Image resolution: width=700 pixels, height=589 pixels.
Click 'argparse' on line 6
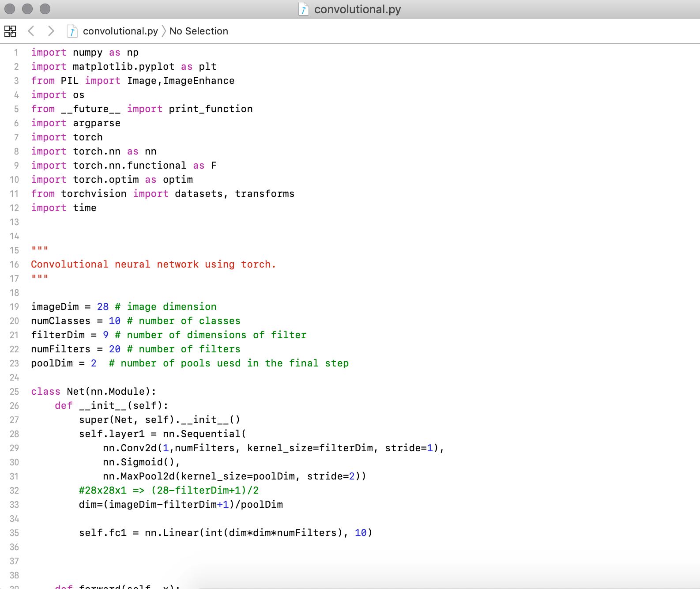click(97, 123)
